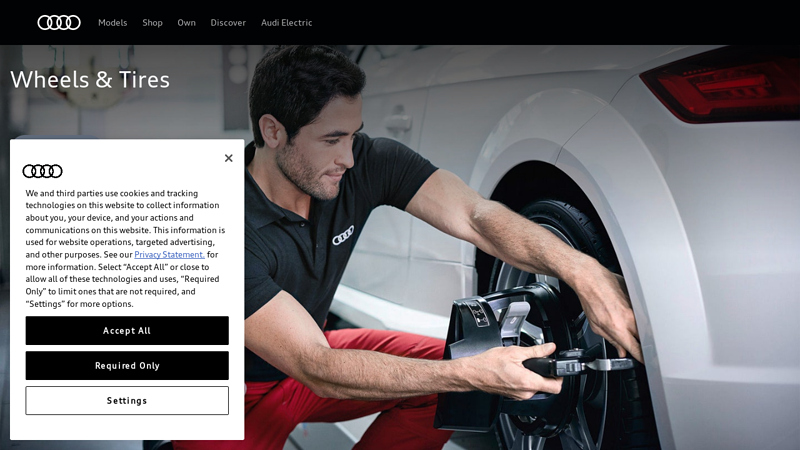Follow the Privacy Statement link
800x450 pixels.
169,255
